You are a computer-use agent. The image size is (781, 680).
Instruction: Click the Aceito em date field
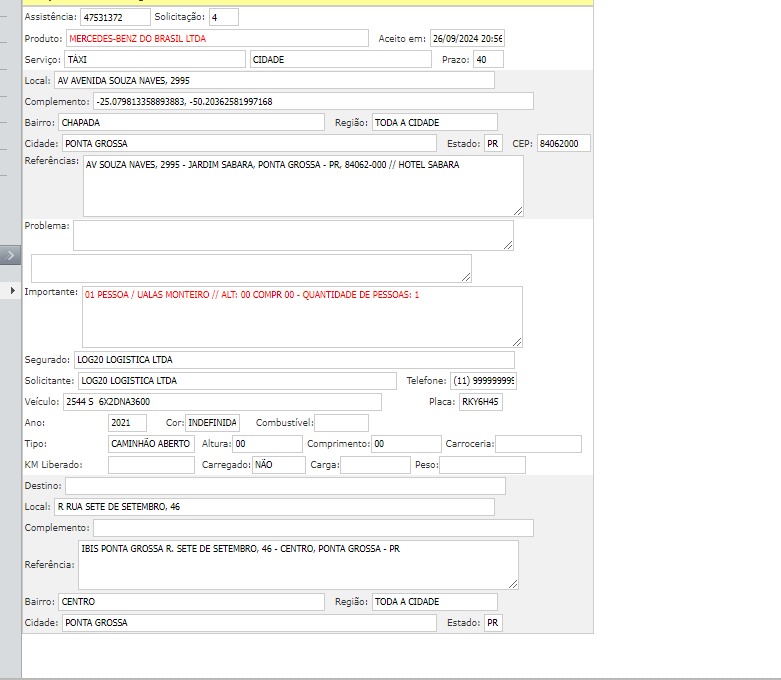point(467,38)
